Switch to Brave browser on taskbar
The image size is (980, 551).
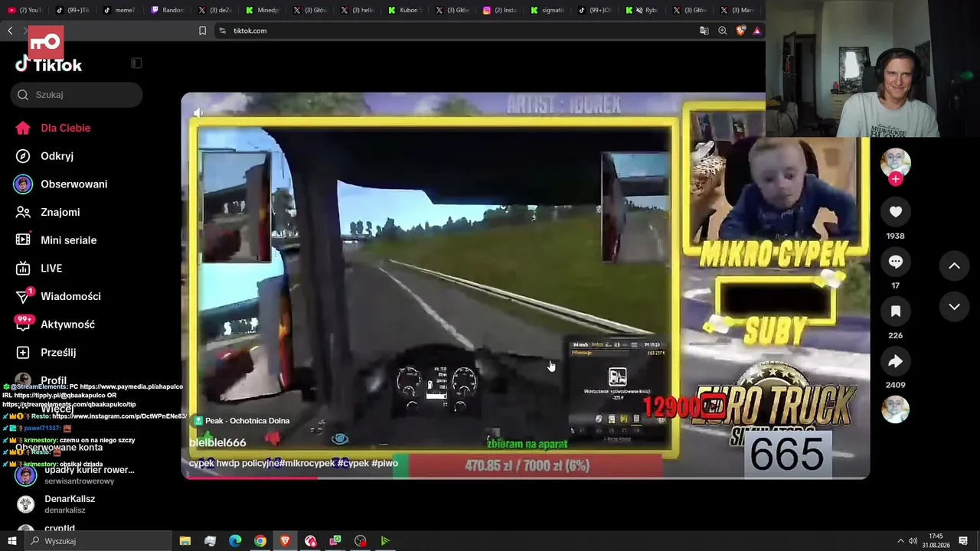pyautogui.click(x=286, y=541)
